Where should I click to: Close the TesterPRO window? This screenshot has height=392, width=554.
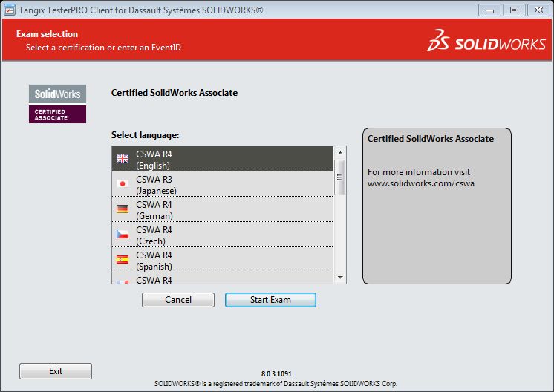coord(538,10)
